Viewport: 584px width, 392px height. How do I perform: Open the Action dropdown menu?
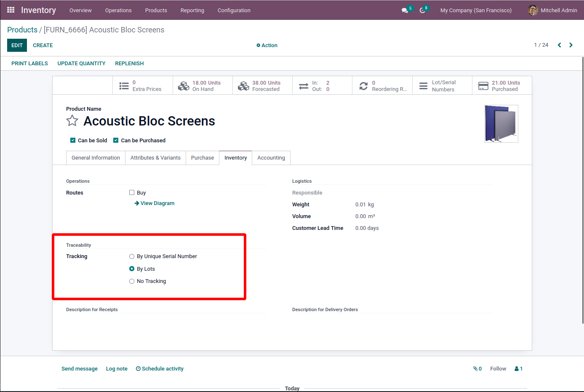[267, 45]
